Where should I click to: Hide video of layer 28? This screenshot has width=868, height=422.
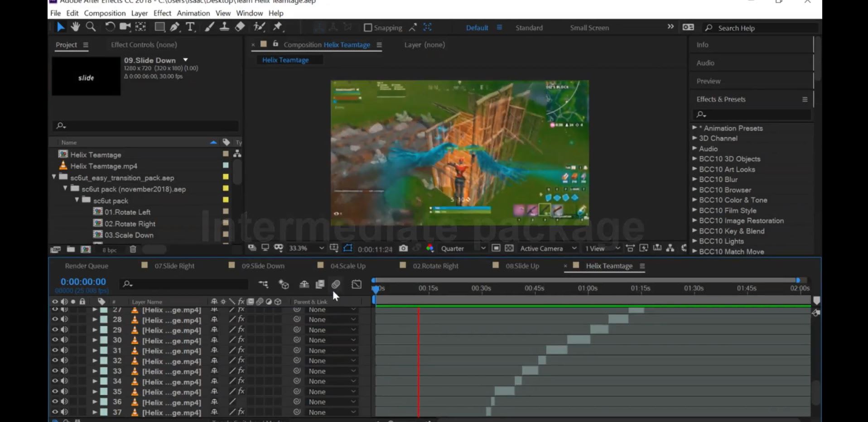coord(55,319)
